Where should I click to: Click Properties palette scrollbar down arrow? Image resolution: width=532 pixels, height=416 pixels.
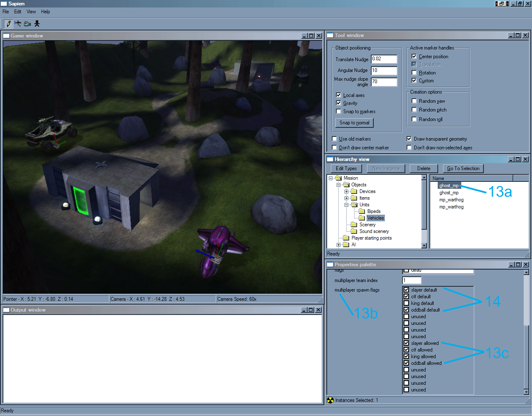(x=526, y=392)
